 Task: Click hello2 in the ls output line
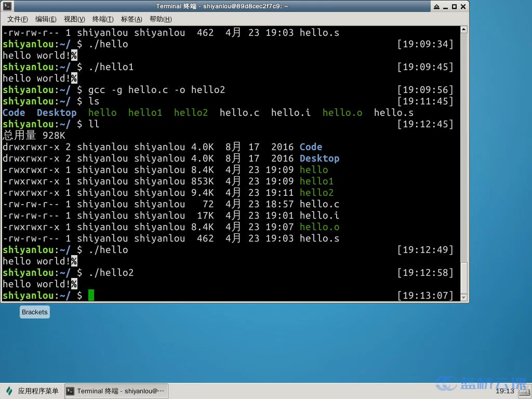click(191, 113)
